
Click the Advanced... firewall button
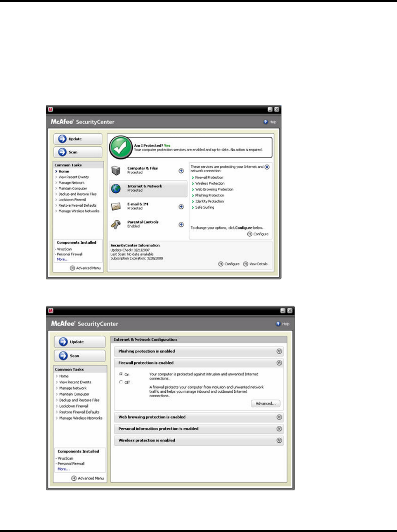(265, 403)
